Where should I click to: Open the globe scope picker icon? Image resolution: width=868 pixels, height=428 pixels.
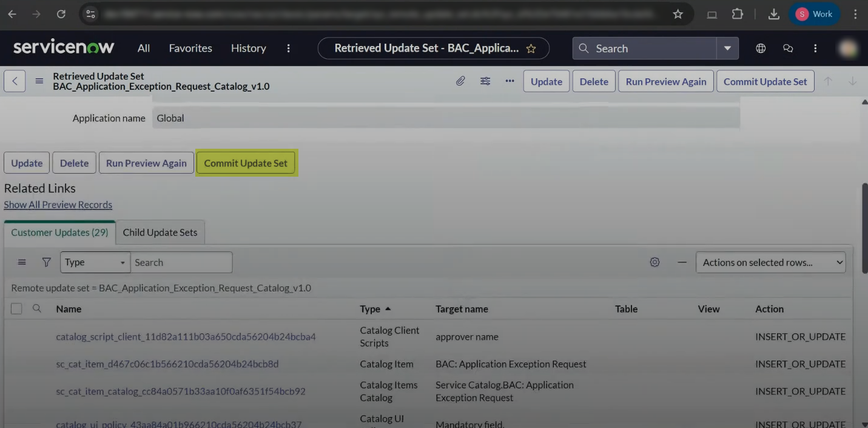tap(761, 49)
